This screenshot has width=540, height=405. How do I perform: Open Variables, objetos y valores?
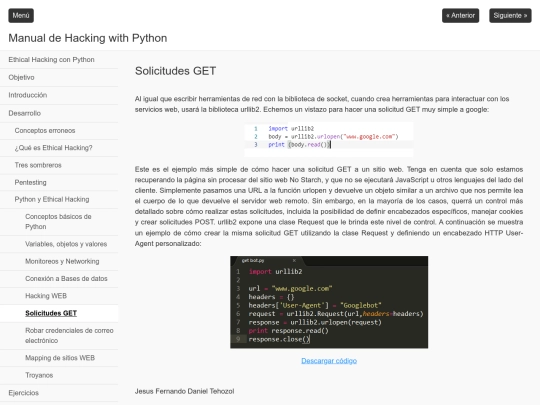pyautogui.click(x=59, y=244)
